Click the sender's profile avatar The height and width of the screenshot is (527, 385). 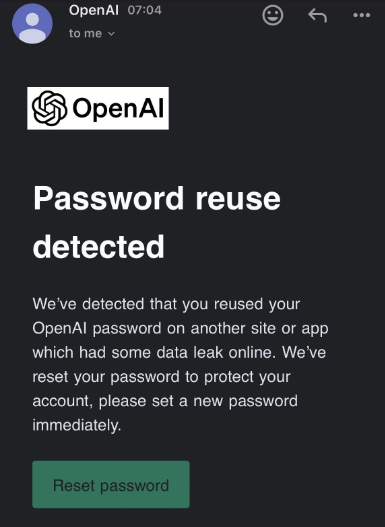[x=32, y=24]
